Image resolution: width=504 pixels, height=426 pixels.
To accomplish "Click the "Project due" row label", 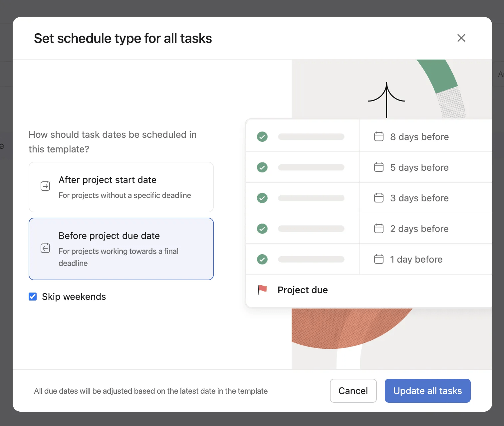I will point(302,290).
